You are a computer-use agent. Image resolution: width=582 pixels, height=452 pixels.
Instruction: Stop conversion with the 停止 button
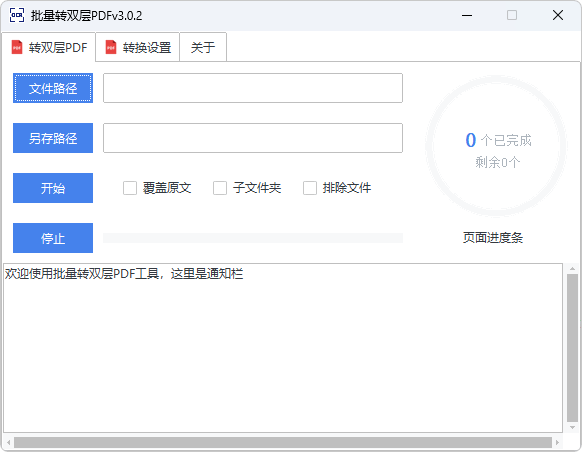pyautogui.click(x=53, y=238)
